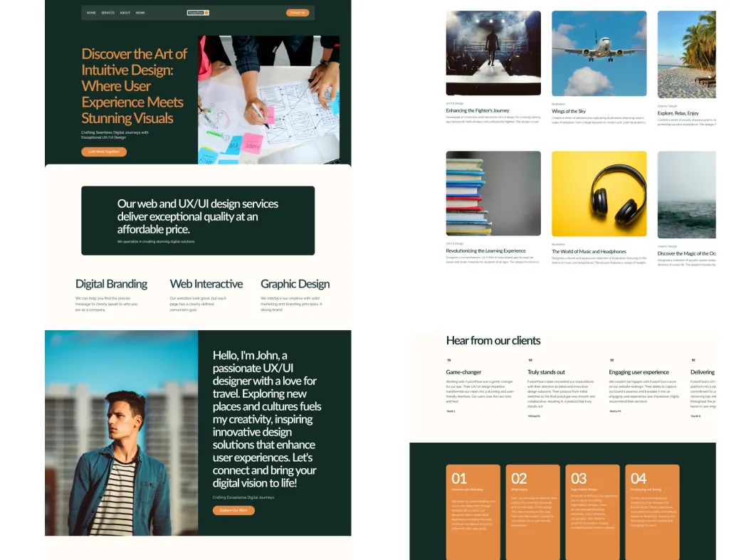Open the stacked books project thumbnail
Image resolution: width=741 pixels, height=560 pixels.
[x=493, y=194]
